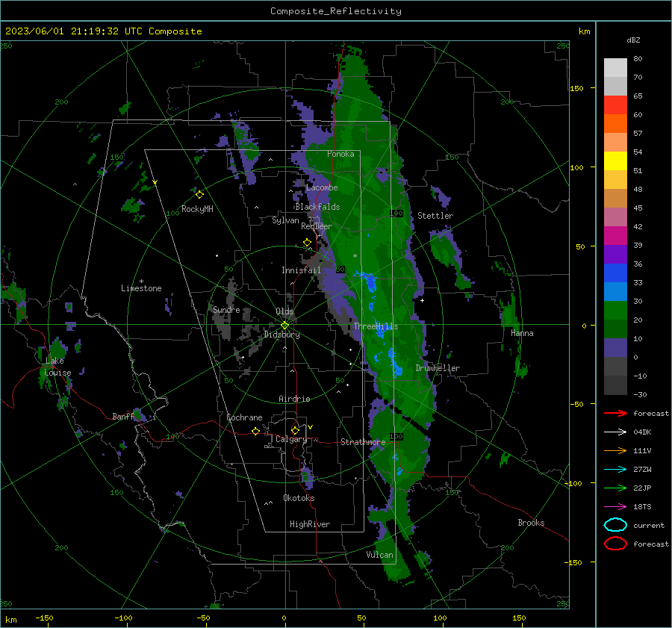Click the 33 dBZ light blue swatch
This screenshot has height=628, width=672.
[615, 291]
